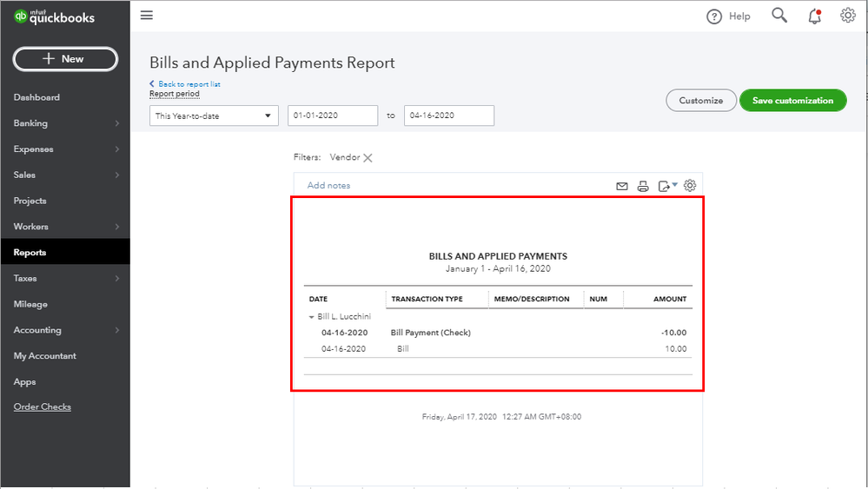Open My Accountant
The width and height of the screenshot is (868, 489).
(x=45, y=356)
